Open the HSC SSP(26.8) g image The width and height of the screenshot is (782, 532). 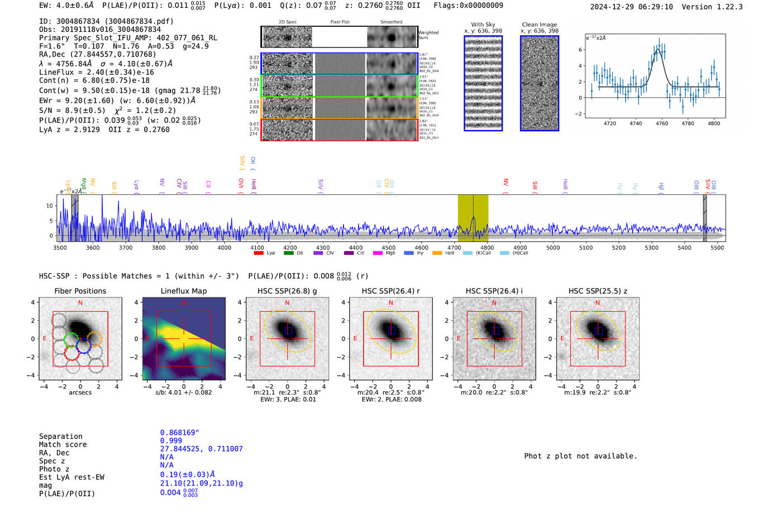point(287,339)
